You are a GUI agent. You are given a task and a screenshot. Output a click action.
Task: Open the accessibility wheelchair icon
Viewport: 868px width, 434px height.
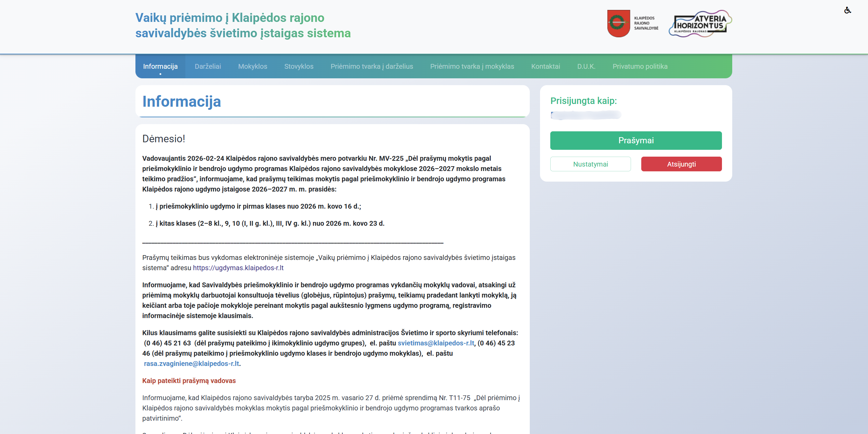[x=847, y=10]
